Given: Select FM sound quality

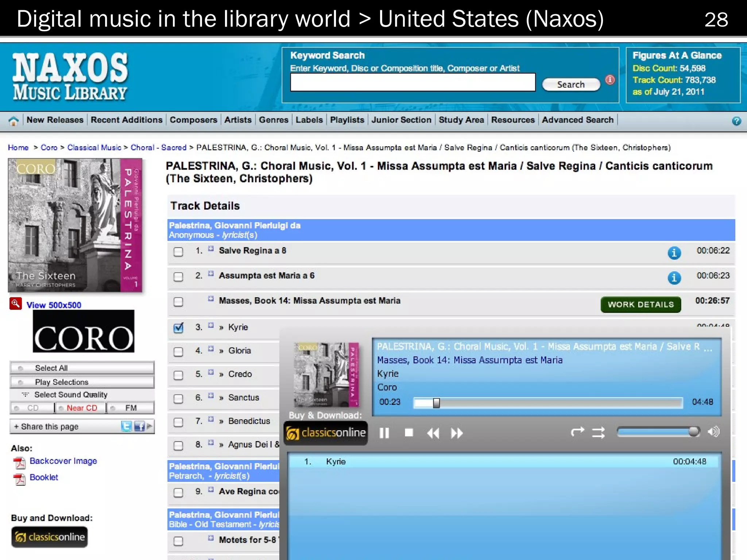Looking at the screenshot, I should [x=131, y=408].
